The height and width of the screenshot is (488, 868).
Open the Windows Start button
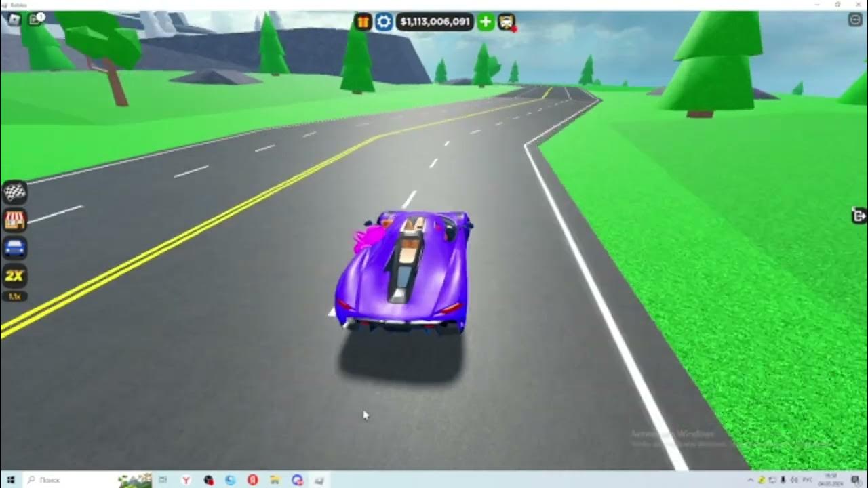click(x=11, y=480)
